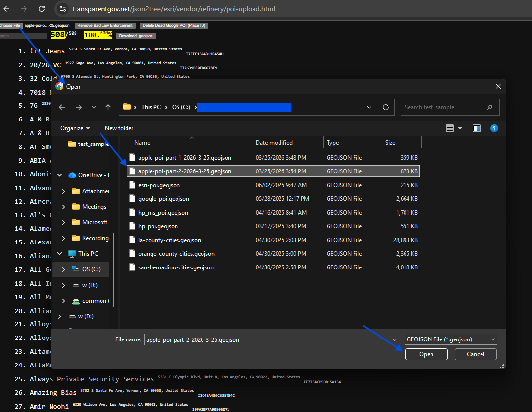Click the dialog's up-directory arrow icon
The height and width of the screenshot is (412, 532).
click(108, 107)
